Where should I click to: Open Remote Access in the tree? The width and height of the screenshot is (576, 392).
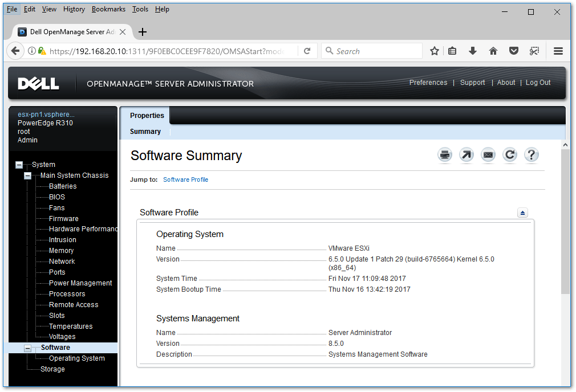pos(74,305)
